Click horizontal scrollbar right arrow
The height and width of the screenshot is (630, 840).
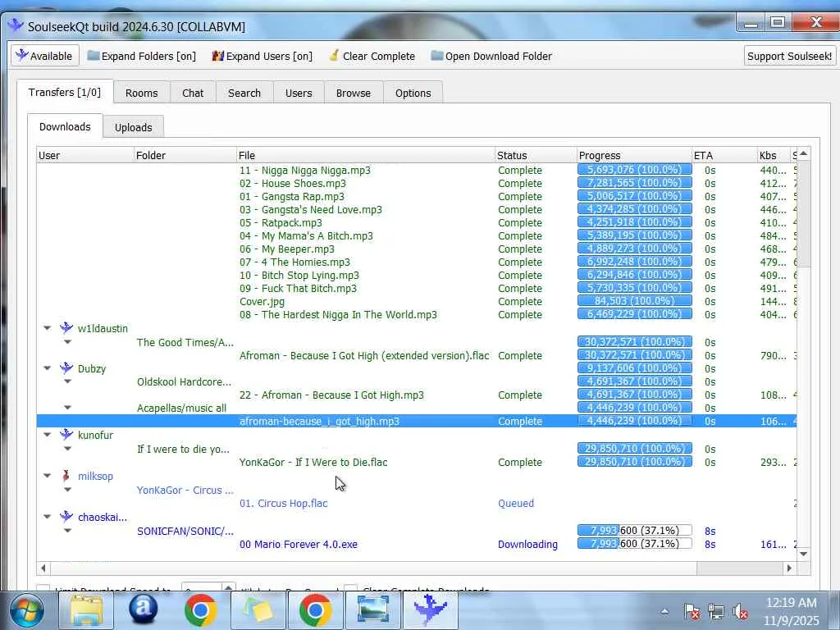pos(789,568)
